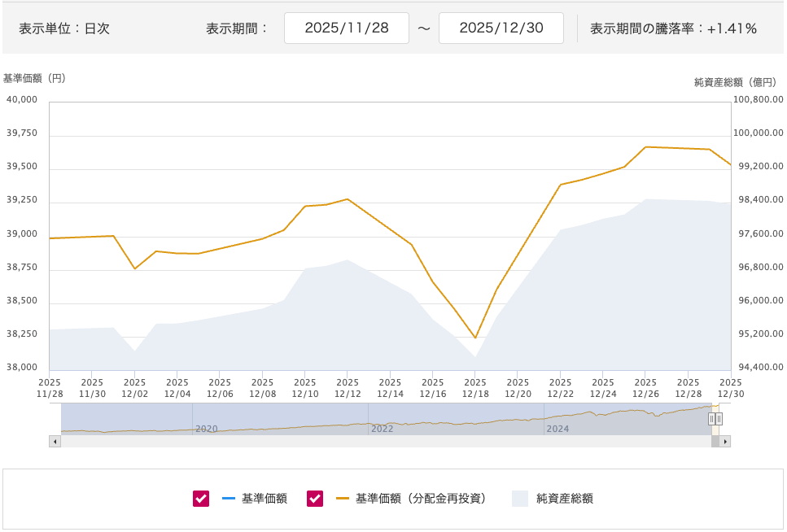Click the line's peak near 12/26
Image resolution: width=787 pixels, height=532 pixels.
tap(646, 147)
